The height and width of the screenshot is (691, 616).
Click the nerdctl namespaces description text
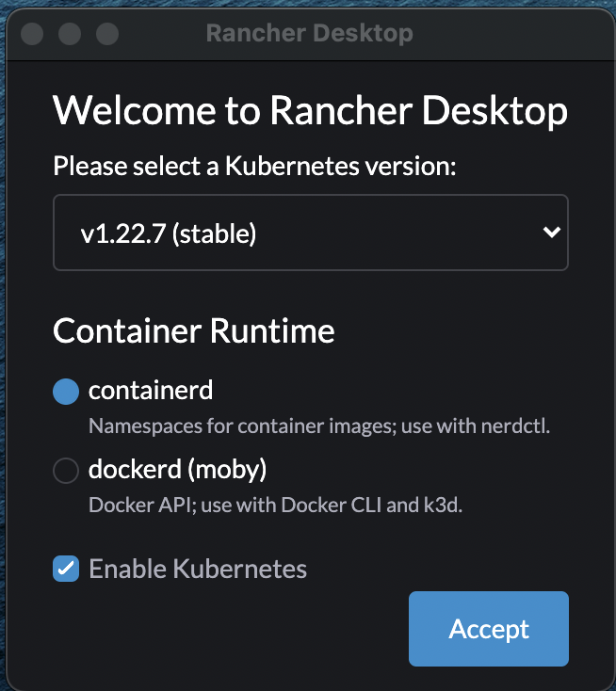[x=319, y=426]
